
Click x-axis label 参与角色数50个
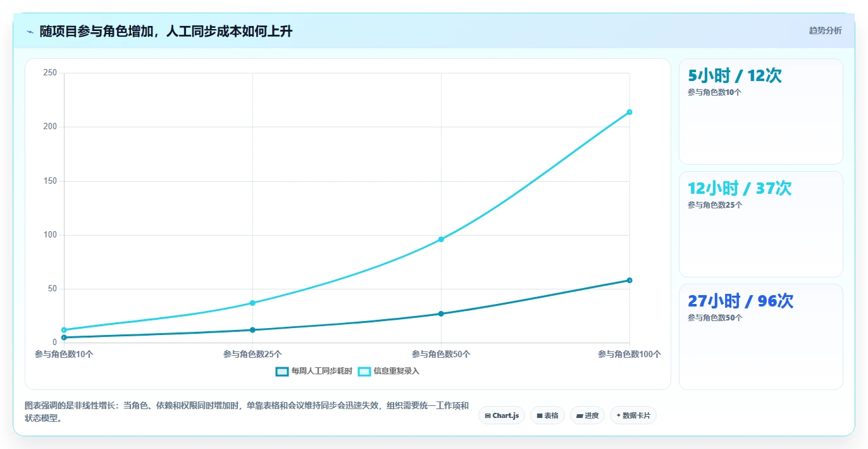[x=441, y=355]
